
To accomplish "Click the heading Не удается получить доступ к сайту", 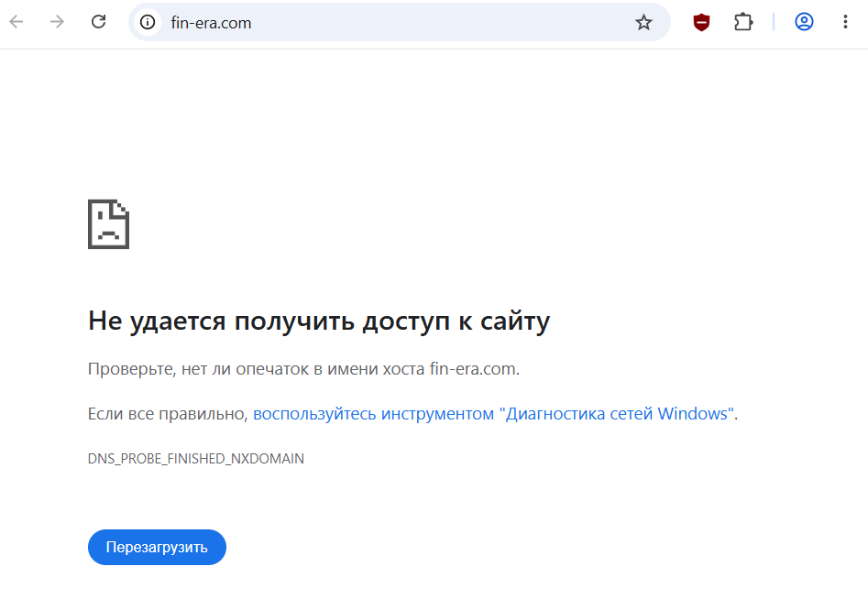I will (319, 321).
